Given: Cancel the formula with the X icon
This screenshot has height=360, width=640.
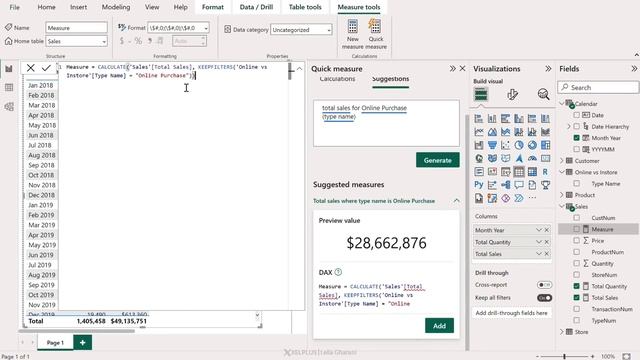Looking at the screenshot, I should click(x=31, y=68).
